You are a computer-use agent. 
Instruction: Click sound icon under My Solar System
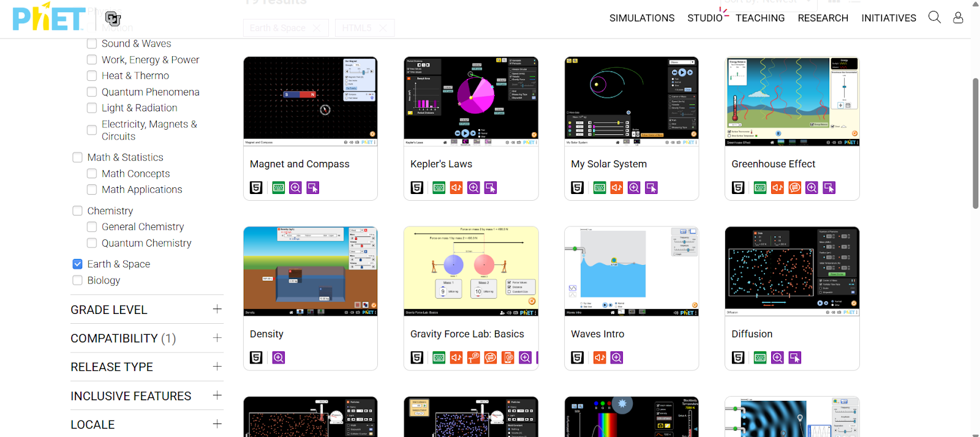[x=617, y=188]
